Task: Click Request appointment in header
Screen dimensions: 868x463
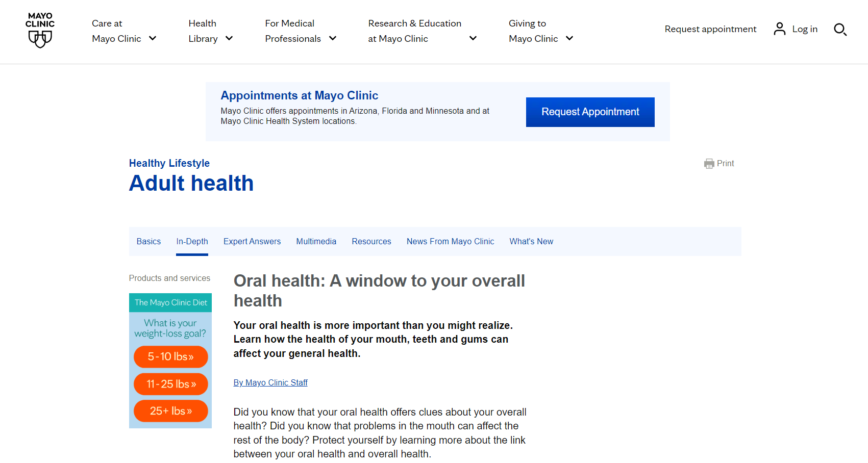Action: pos(710,29)
